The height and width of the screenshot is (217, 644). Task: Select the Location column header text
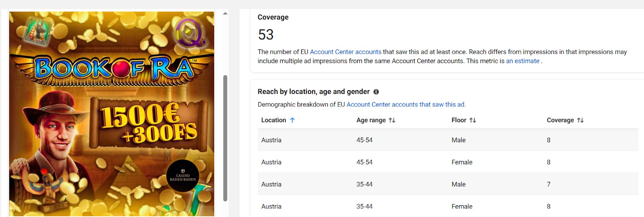[273, 120]
